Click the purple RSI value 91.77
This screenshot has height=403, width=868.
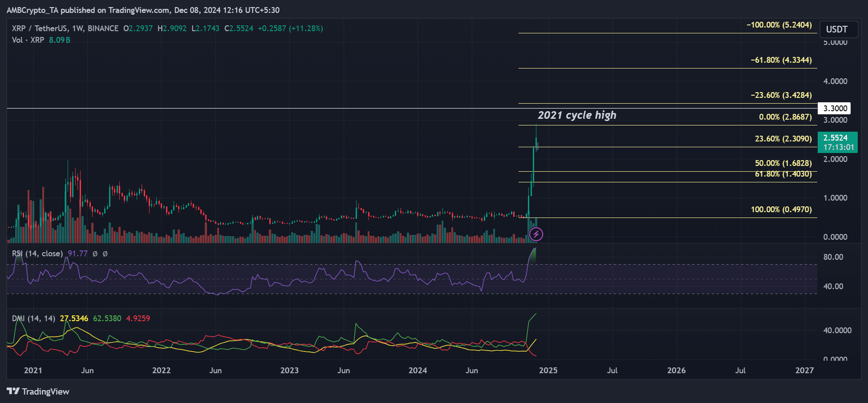pyautogui.click(x=77, y=254)
